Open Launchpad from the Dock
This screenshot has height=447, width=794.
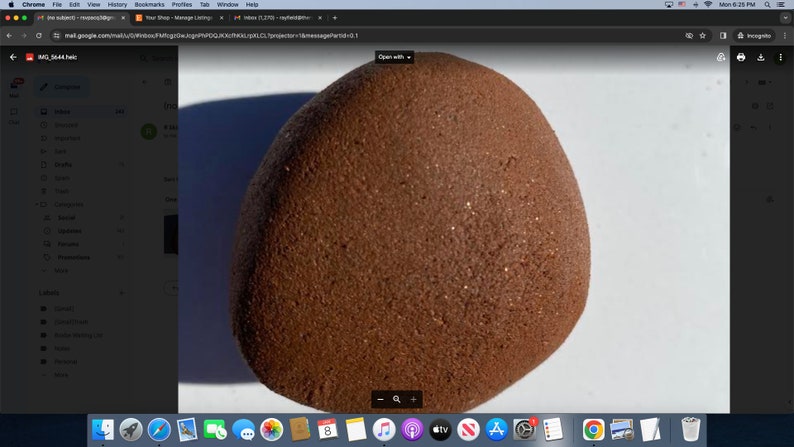coord(131,430)
